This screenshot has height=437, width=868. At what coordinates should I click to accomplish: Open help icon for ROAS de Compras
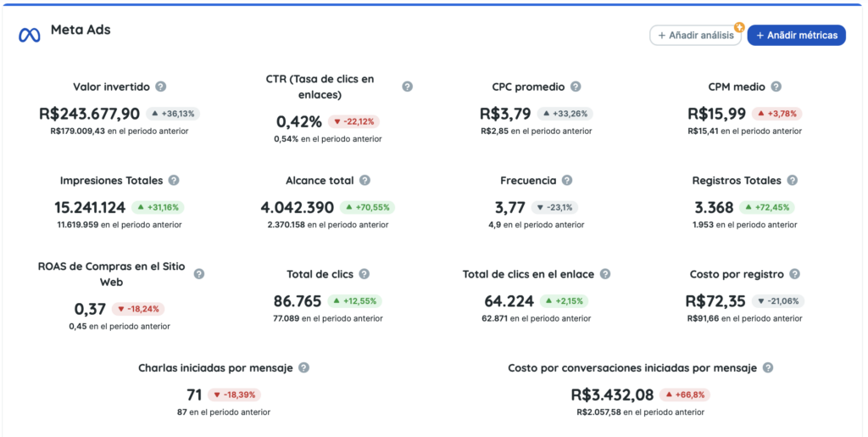point(199,274)
